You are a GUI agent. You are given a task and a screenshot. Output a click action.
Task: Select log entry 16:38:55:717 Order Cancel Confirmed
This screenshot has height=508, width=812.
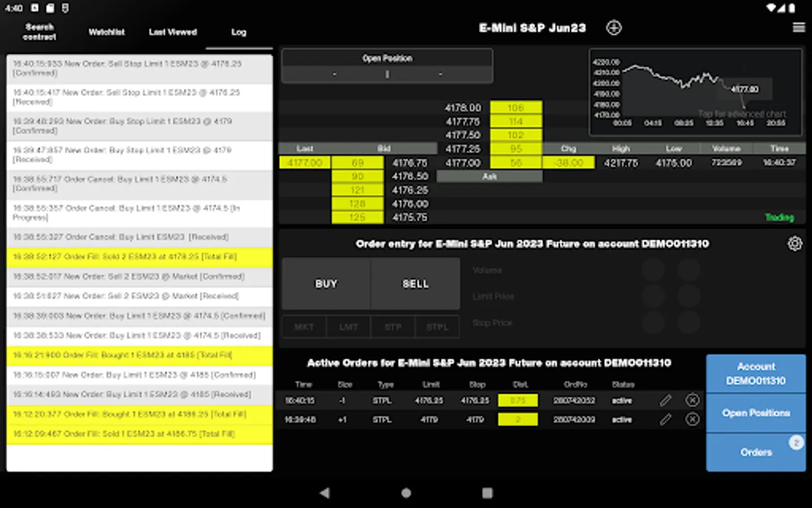pyautogui.click(x=139, y=184)
